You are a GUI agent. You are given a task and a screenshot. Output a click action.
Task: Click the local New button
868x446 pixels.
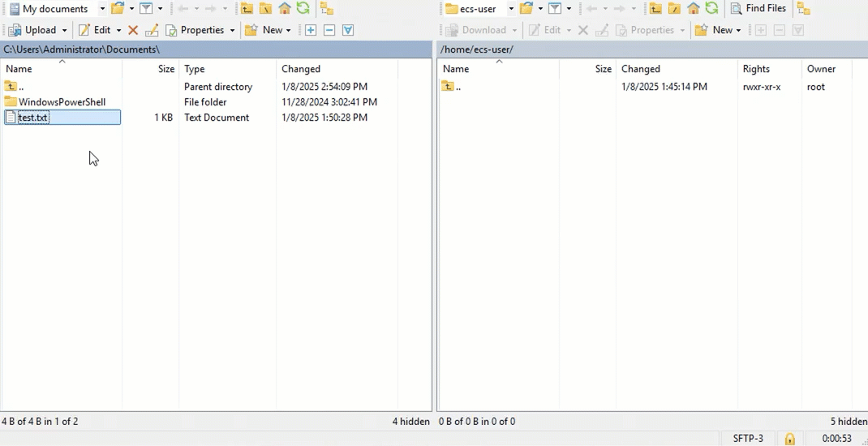264,30
